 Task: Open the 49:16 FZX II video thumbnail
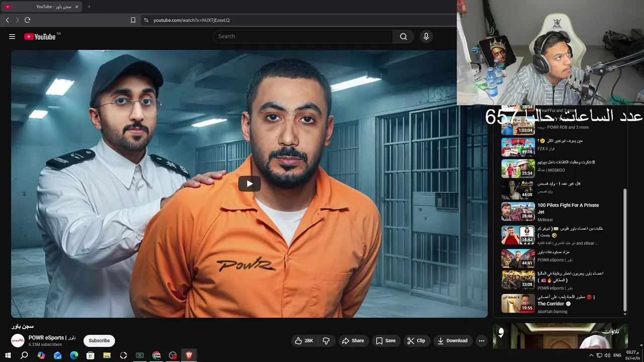coord(518,147)
